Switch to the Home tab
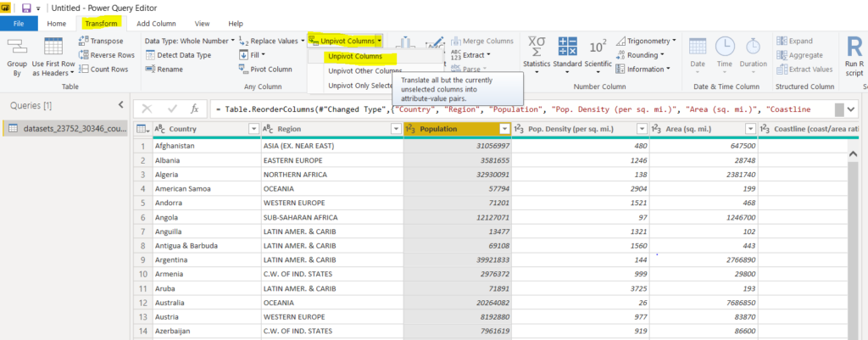 pyautogui.click(x=57, y=23)
